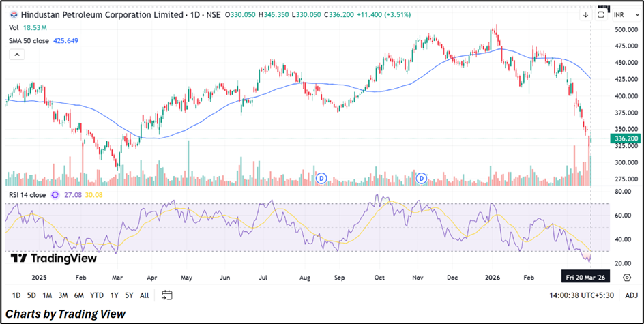Switch to the YTD range

pos(97,295)
